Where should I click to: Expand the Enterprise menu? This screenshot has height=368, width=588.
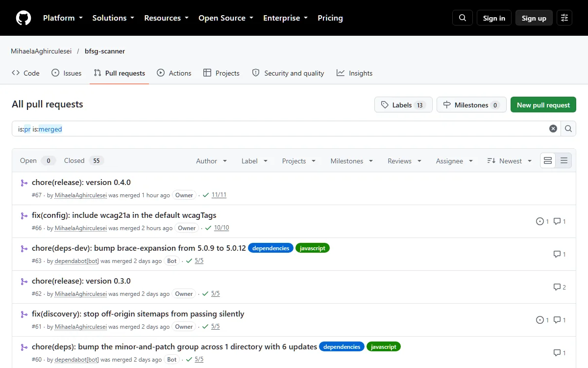pos(286,18)
